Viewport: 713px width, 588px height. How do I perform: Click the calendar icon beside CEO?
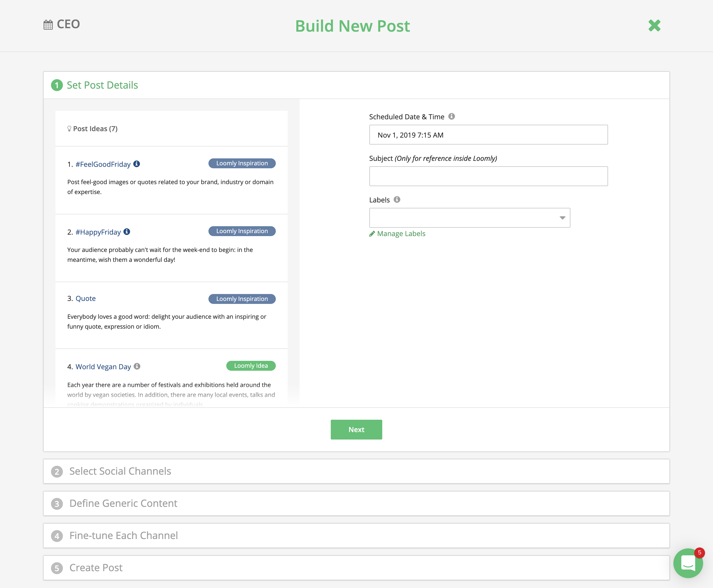(x=48, y=25)
